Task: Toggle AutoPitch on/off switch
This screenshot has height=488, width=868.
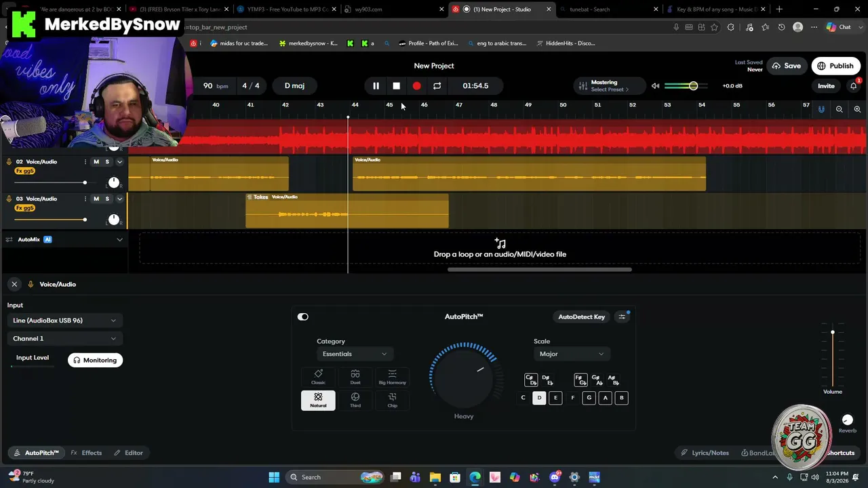Action: (303, 317)
